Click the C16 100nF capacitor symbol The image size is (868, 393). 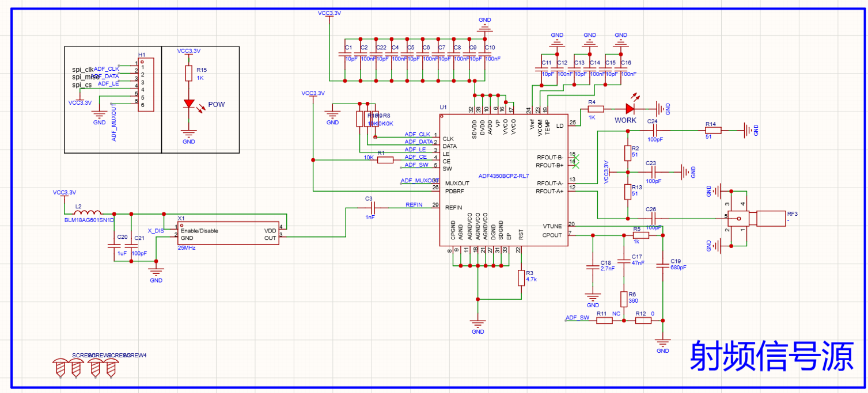(x=620, y=69)
